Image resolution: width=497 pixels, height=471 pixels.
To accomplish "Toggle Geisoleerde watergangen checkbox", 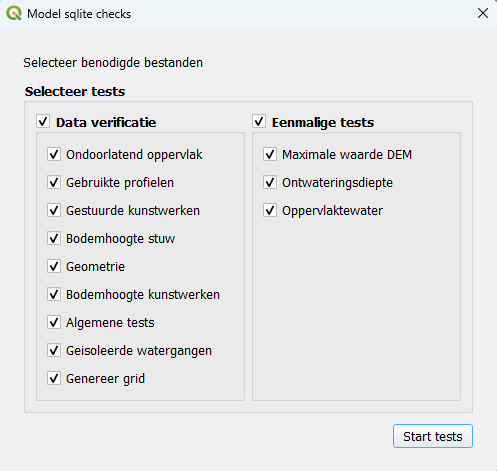I will coord(54,351).
